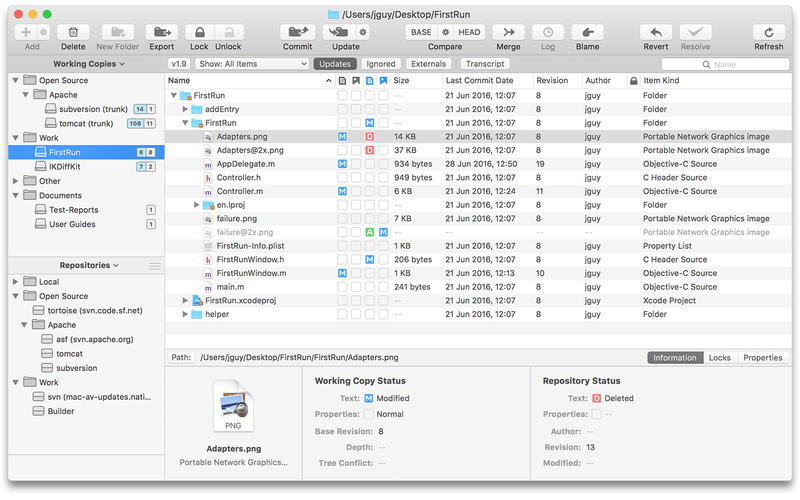Screen dimensions: 800x500
Task: Expand the en.lproj folder
Action: coord(197,204)
